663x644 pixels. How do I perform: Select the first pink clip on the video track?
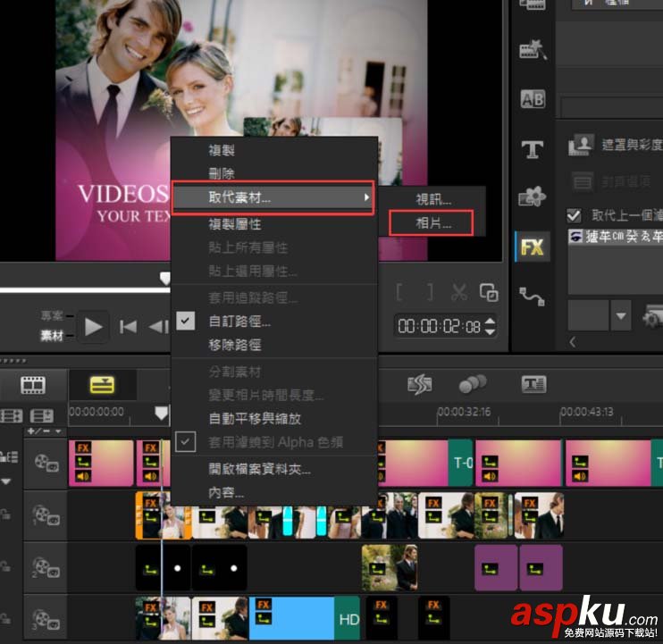(101, 463)
